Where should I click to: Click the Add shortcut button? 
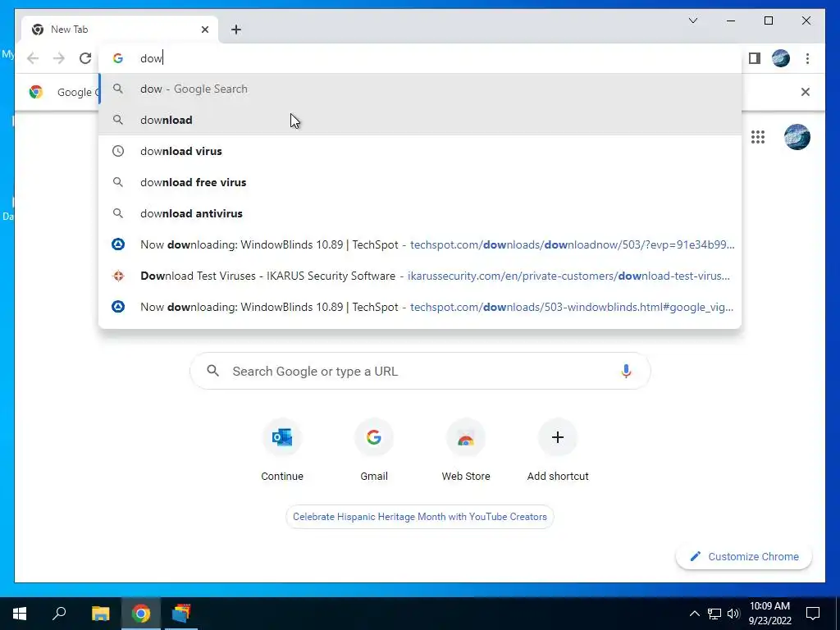[x=558, y=451]
